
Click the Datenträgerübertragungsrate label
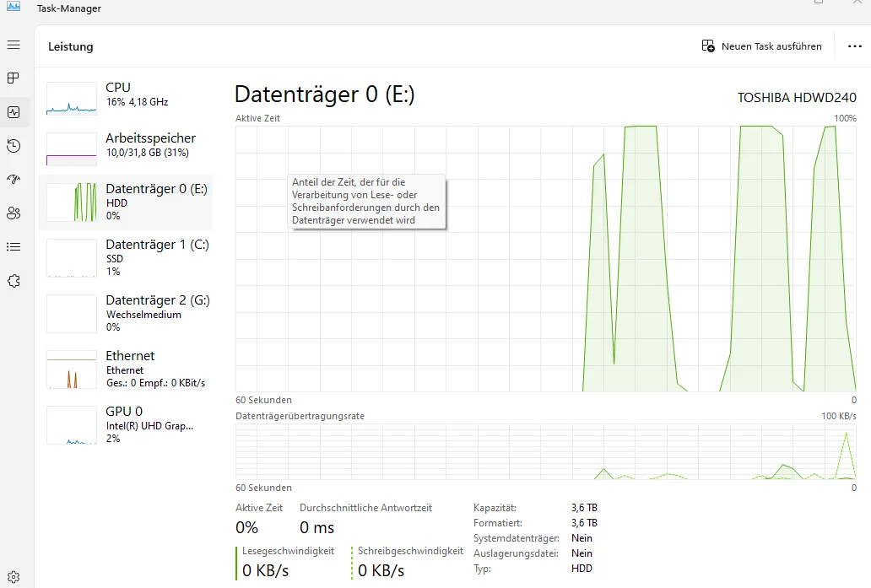pyautogui.click(x=300, y=416)
